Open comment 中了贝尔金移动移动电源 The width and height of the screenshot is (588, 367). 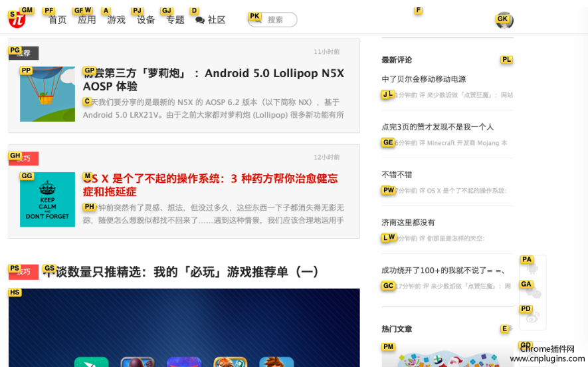[424, 79]
